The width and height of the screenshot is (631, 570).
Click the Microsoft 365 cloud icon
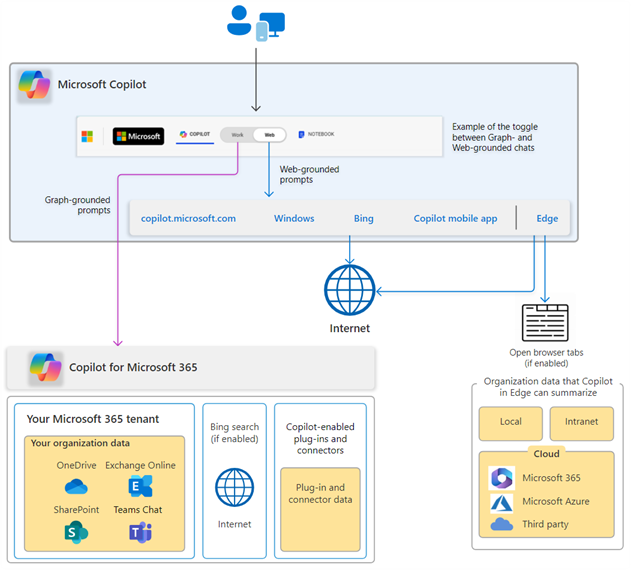point(501,478)
